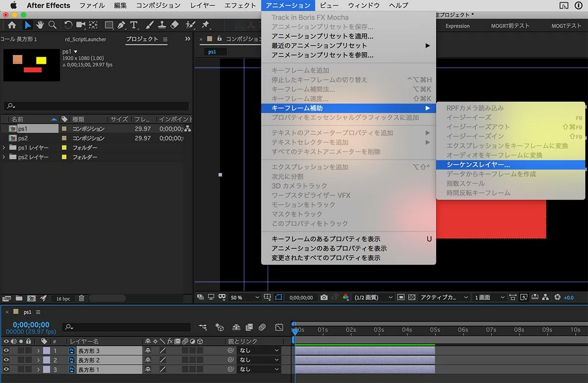
Task: Select the Type text tool
Action: coord(133,25)
